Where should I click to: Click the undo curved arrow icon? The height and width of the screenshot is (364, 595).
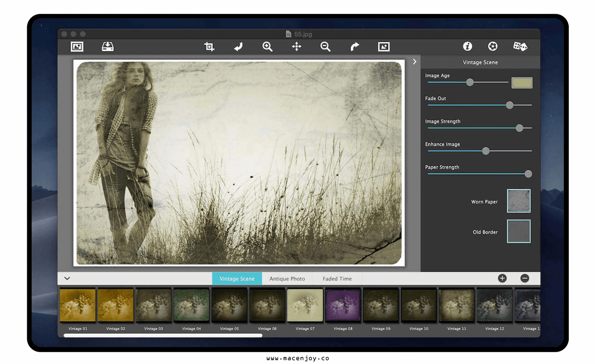[238, 47]
